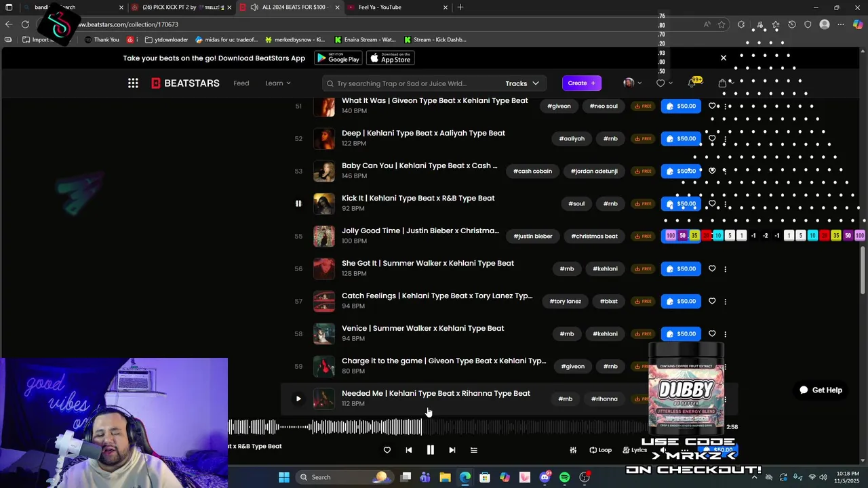Open File Explorer from the taskbar
Viewport: 868px width, 488px height.
445,477
